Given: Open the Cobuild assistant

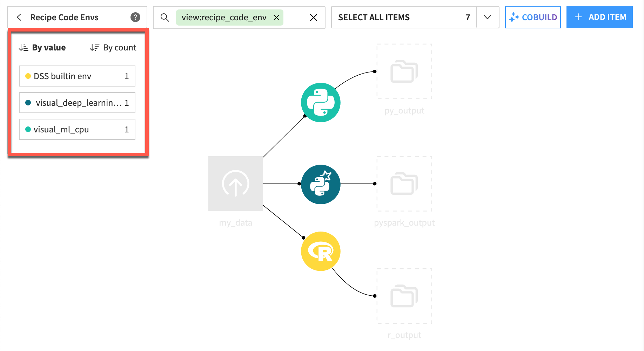Looking at the screenshot, I should [533, 17].
